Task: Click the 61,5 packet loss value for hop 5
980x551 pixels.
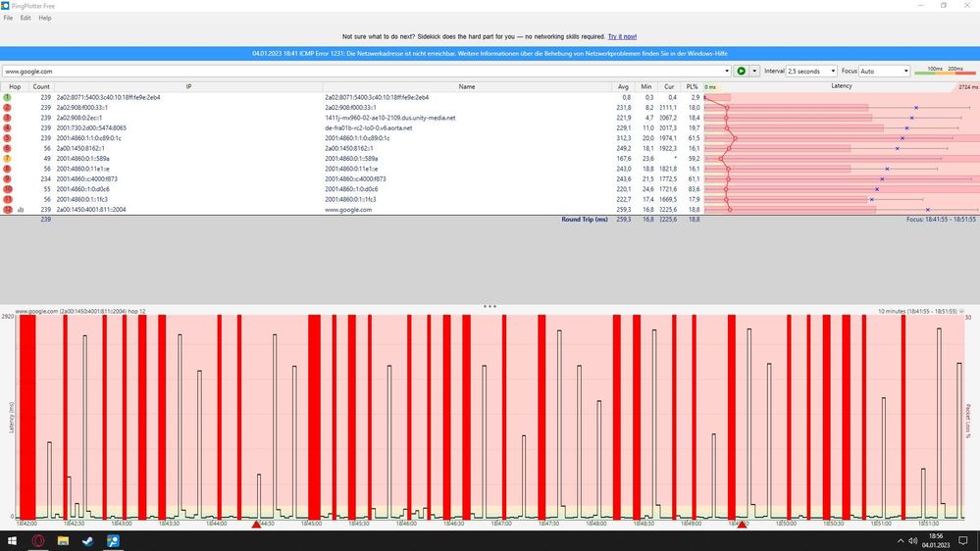Action: (694, 138)
